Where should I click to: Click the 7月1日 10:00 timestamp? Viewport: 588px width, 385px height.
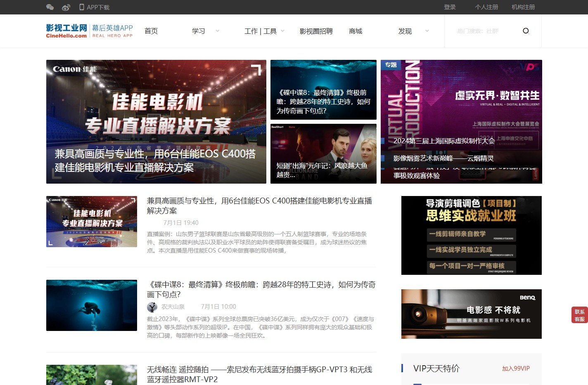[x=218, y=307]
